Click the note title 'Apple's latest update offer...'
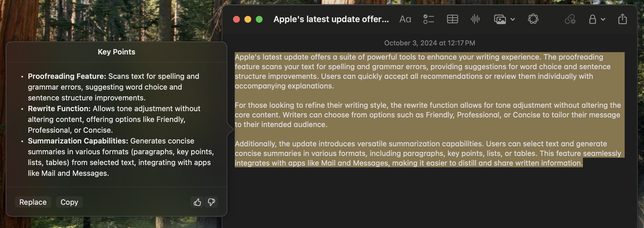 point(331,19)
